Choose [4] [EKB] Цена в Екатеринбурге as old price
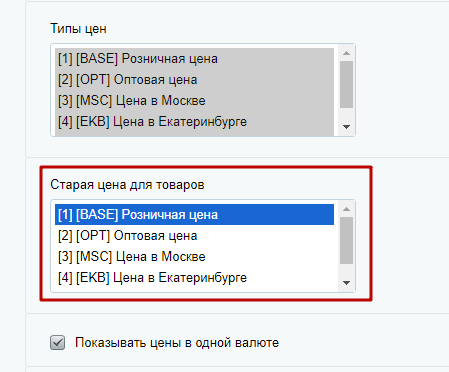449x372 pixels. [194, 278]
